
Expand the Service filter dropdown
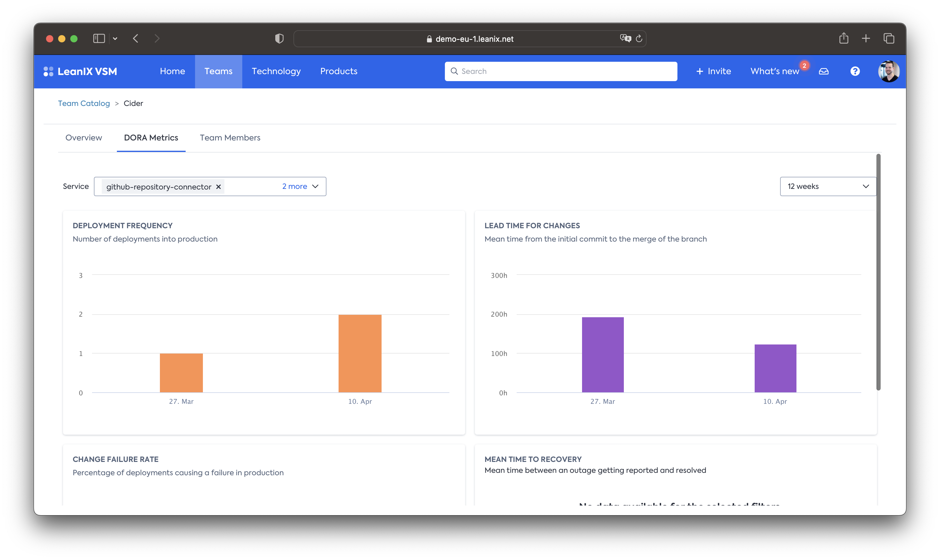[315, 186]
